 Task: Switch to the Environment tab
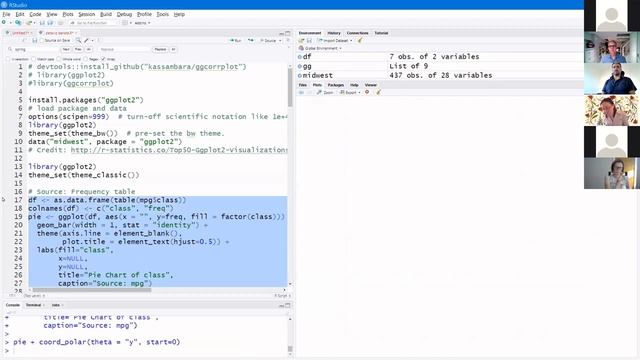pos(310,33)
